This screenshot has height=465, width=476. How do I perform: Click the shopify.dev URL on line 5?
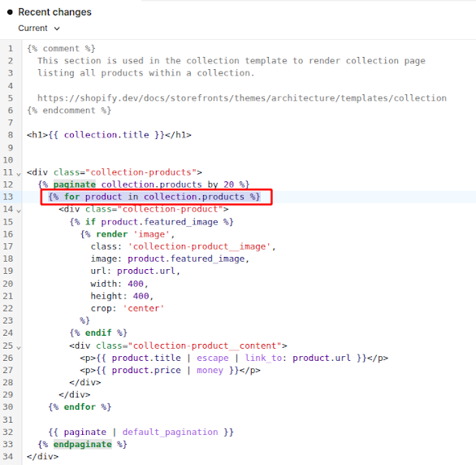(x=242, y=98)
